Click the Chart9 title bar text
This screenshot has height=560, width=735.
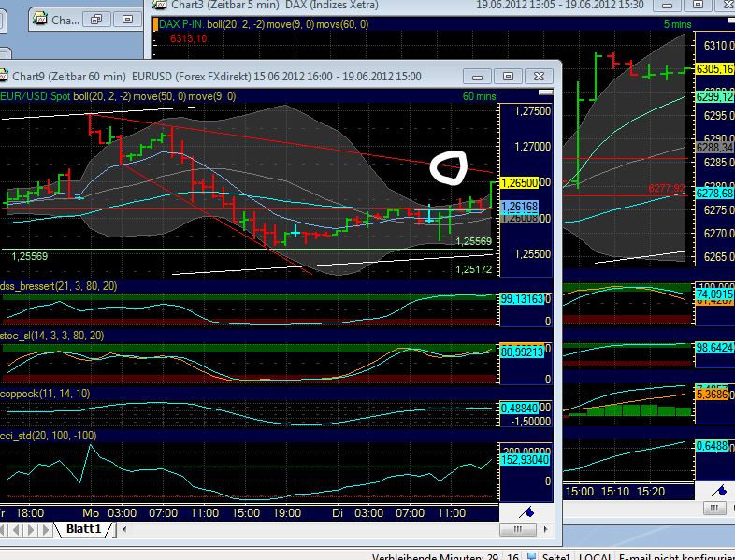[x=217, y=77]
